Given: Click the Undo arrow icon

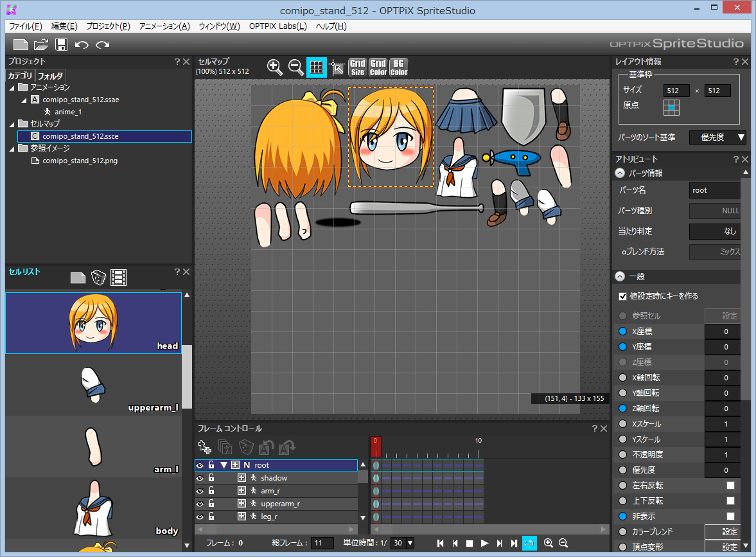Looking at the screenshot, I should (x=82, y=45).
